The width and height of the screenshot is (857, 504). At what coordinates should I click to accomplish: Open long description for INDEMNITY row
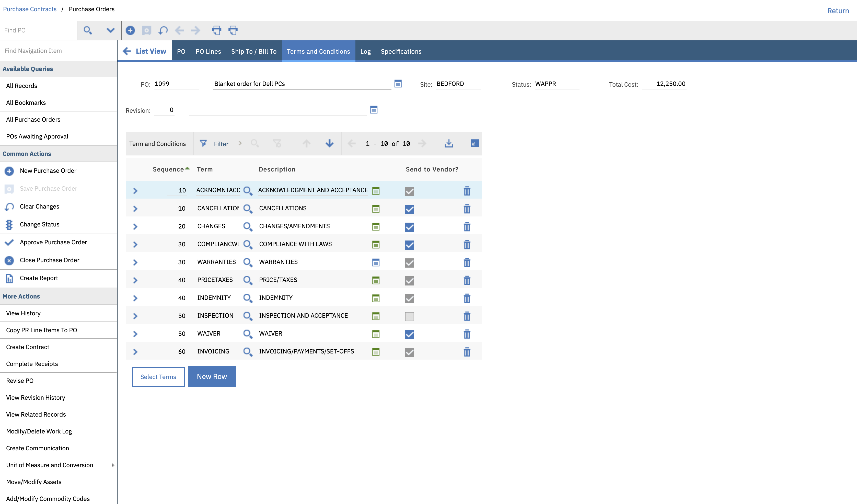click(375, 298)
